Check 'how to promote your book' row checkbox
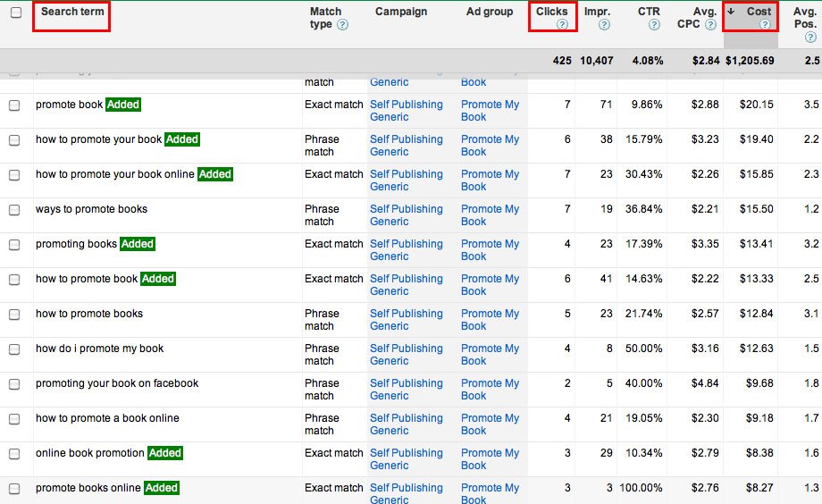 click(14, 140)
